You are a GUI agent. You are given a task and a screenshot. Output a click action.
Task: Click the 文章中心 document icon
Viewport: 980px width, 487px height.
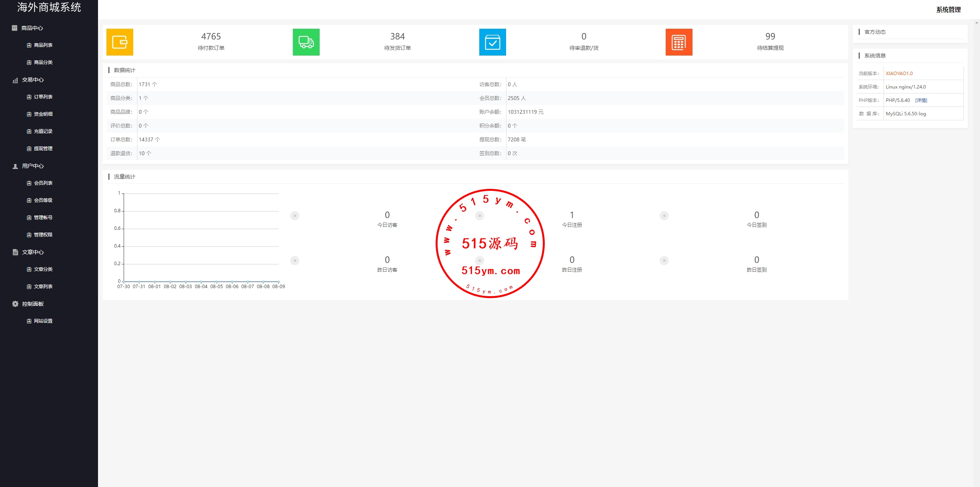[x=15, y=252]
